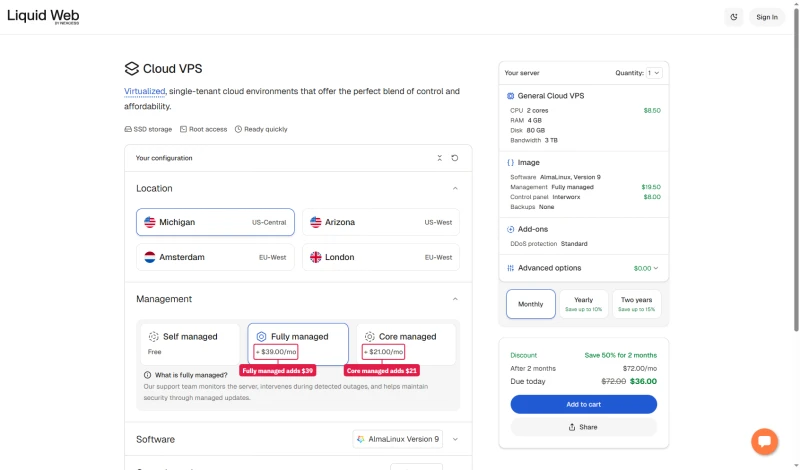Switch billing to Yearly

pos(584,304)
